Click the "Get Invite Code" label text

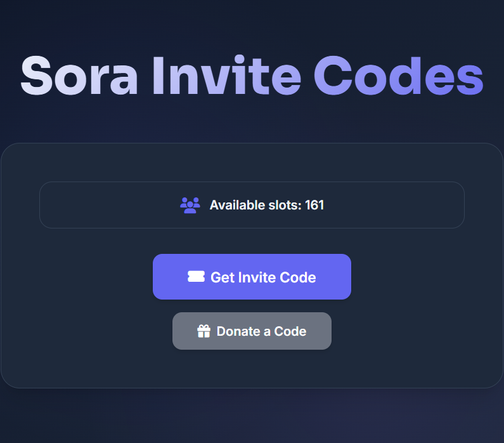[263, 277]
